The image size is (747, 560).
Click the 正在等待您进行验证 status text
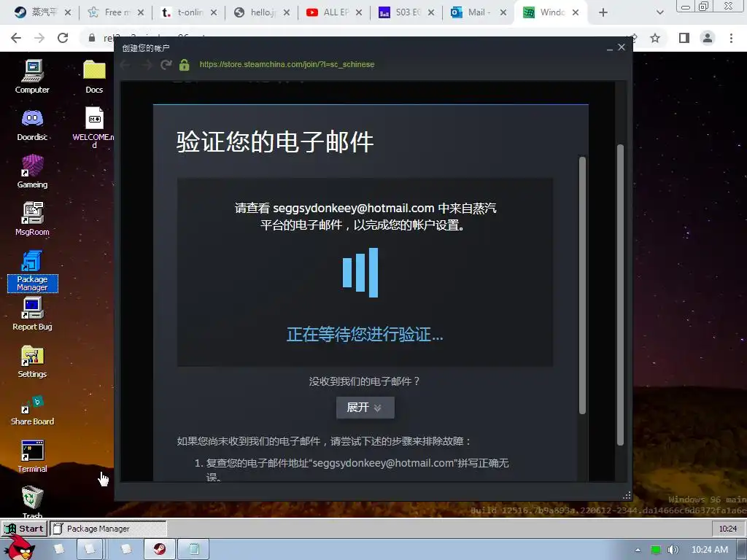(x=365, y=334)
